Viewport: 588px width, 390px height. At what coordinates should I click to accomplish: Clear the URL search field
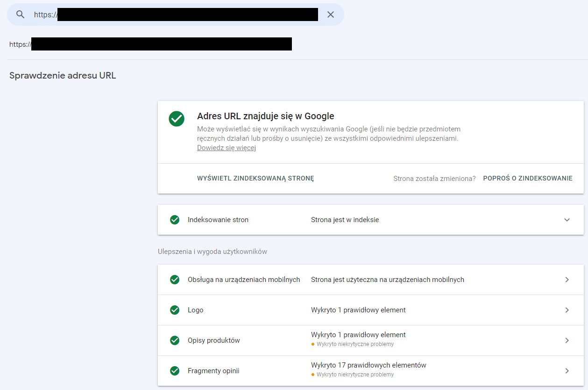point(331,14)
